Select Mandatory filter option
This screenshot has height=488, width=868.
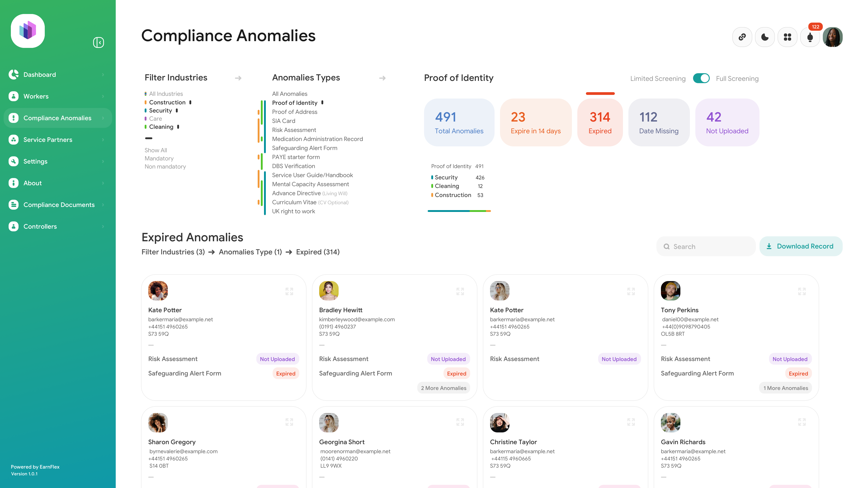point(159,158)
